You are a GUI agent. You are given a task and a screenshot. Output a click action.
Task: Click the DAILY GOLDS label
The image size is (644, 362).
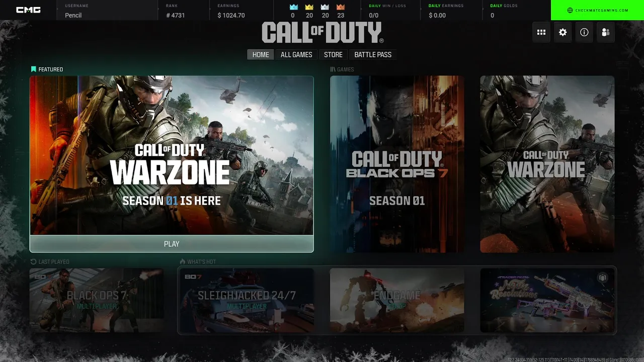point(504,6)
